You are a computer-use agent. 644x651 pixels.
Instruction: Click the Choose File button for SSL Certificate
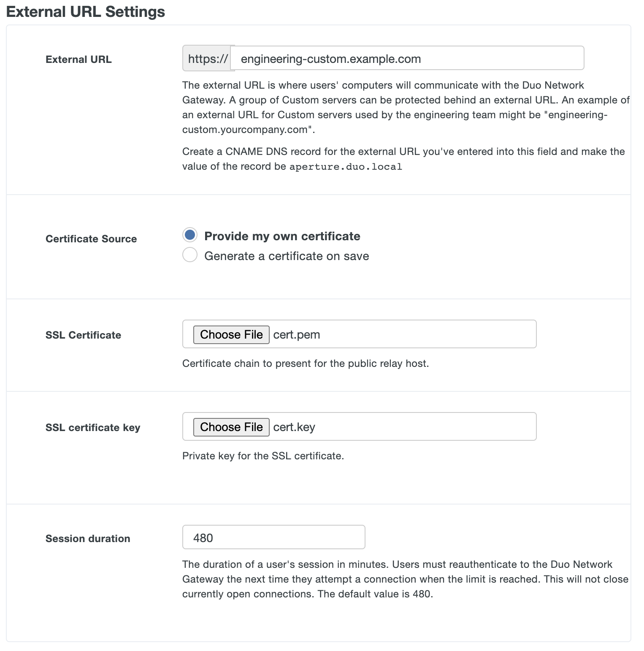tap(231, 334)
